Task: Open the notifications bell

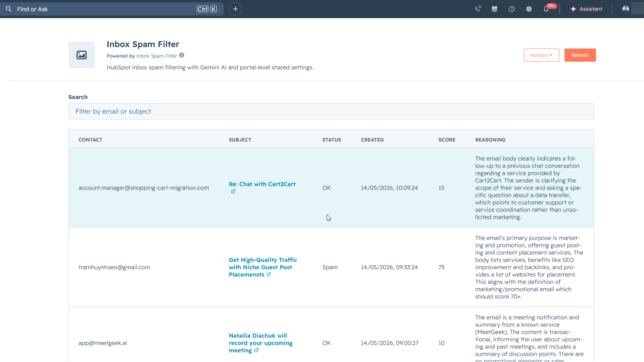Action: click(546, 9)
